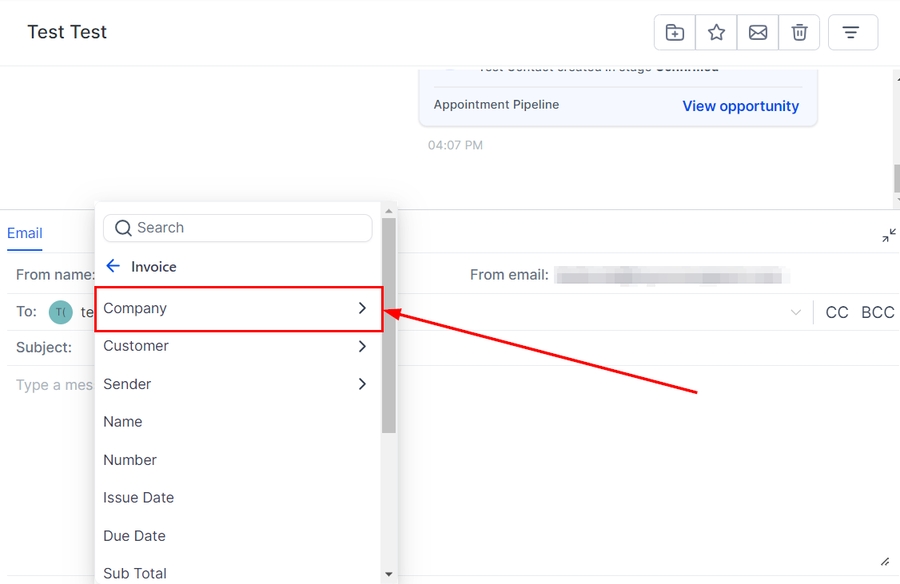Star the Test Test conversation
Viewport: 900px width, 584px height.
(716, 33)
